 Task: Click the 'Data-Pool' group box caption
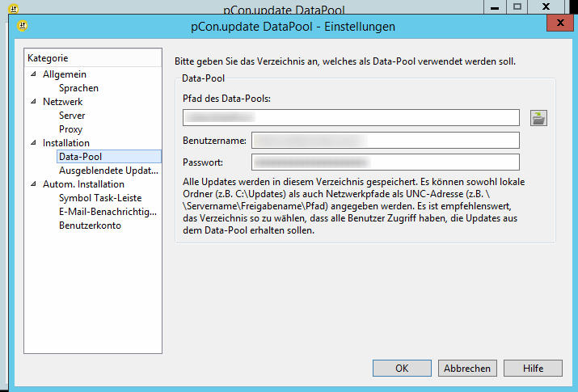(x=203, y=78)
